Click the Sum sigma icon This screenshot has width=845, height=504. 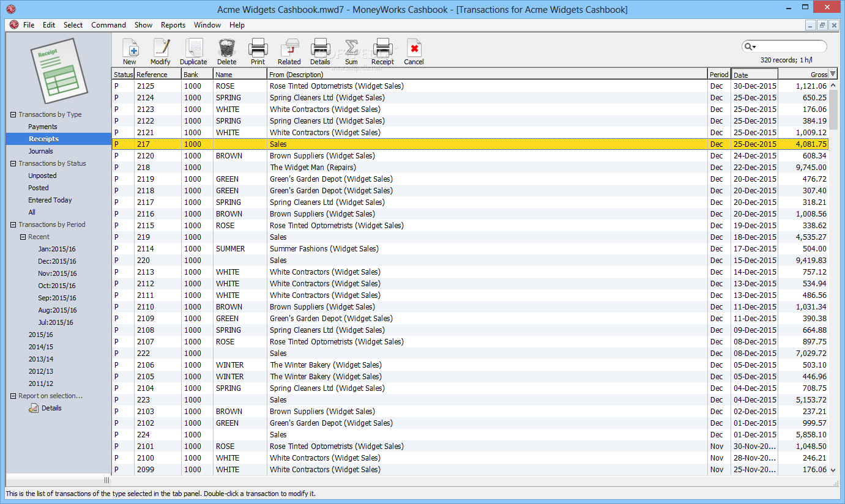click(x=351, y=48)
